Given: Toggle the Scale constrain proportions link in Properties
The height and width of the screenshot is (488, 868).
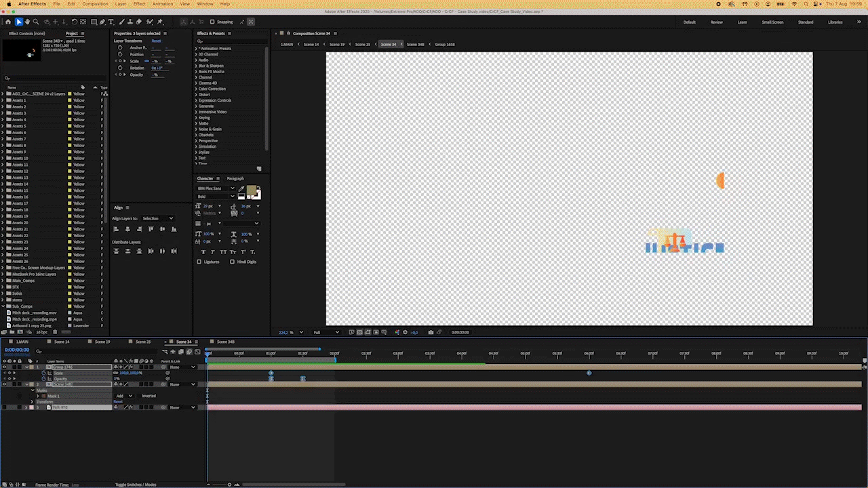Looking at the screenshot, I should [146, 61].
